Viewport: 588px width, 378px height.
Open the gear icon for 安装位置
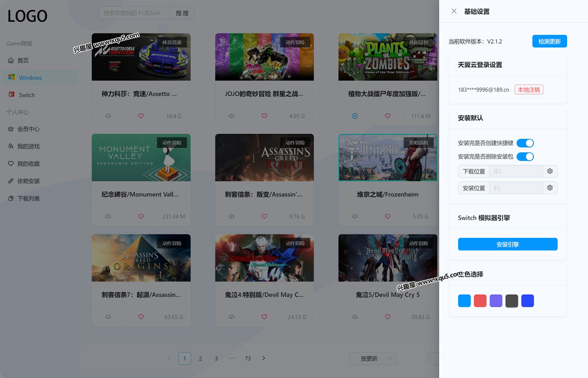point(550,188)
